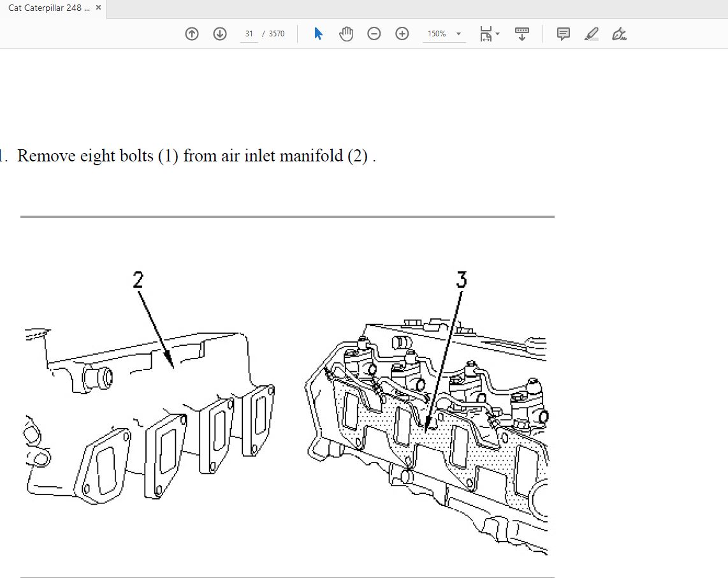Click the fit page scrolling icon

486,34
